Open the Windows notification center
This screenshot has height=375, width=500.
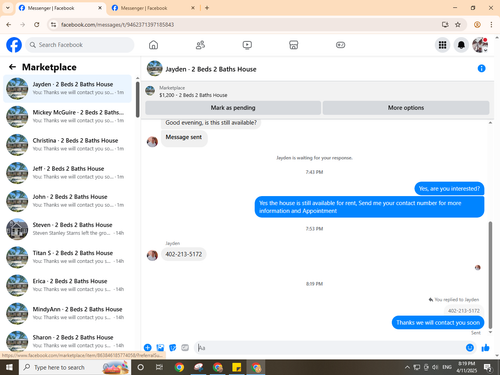(x=488, y=368)
